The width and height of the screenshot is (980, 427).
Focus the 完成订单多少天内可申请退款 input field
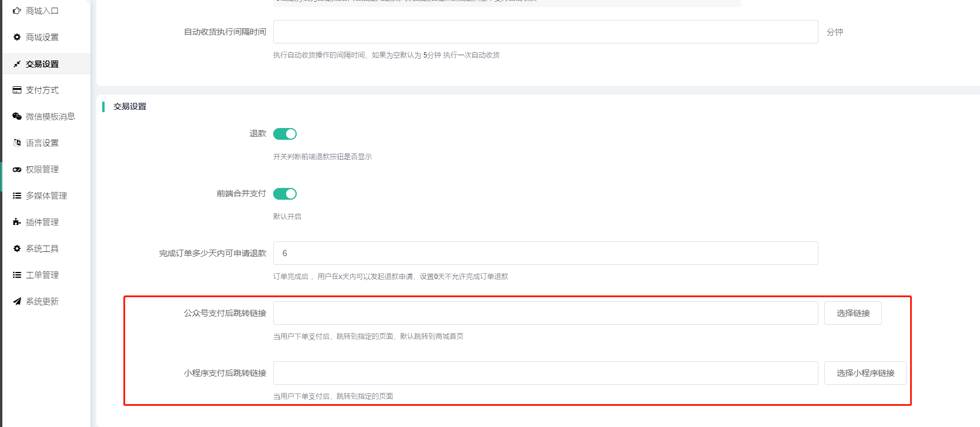[x=546, y=253]
